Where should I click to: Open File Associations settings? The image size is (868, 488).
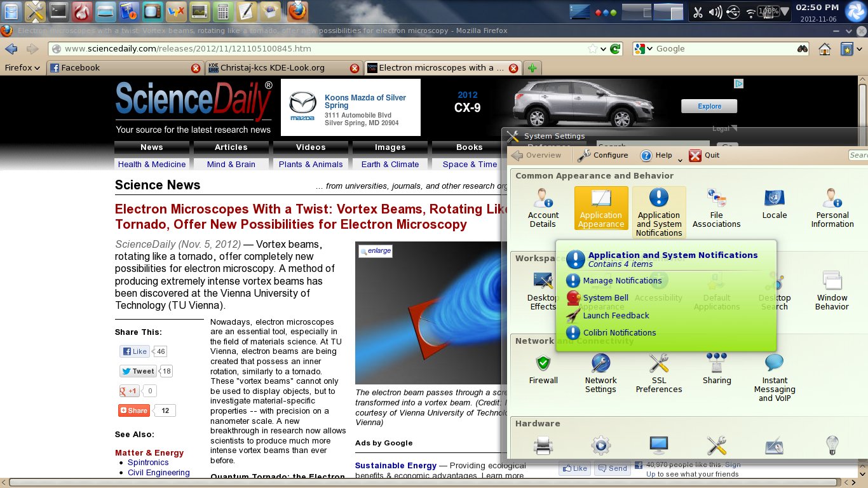point(717,208)
